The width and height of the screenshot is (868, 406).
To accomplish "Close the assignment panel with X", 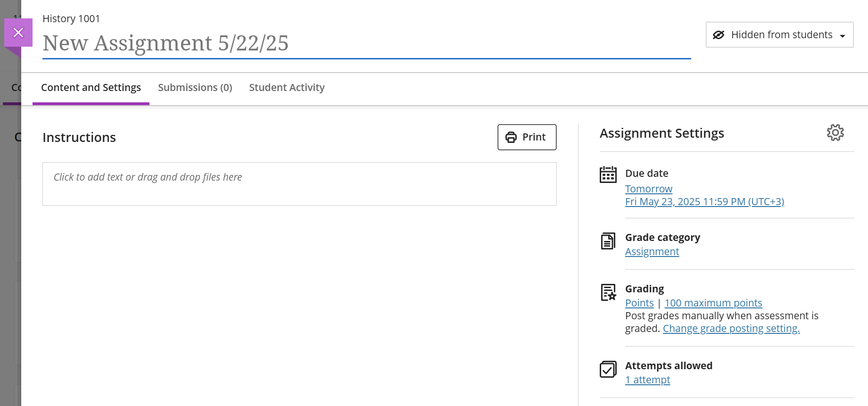I will pyautogui.click(x=18, y=33).
